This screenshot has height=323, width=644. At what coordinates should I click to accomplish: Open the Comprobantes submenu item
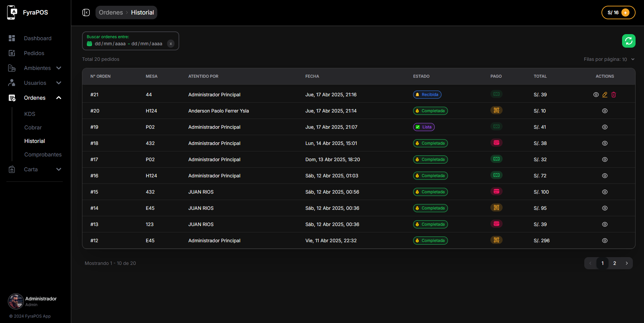point(43,154)
